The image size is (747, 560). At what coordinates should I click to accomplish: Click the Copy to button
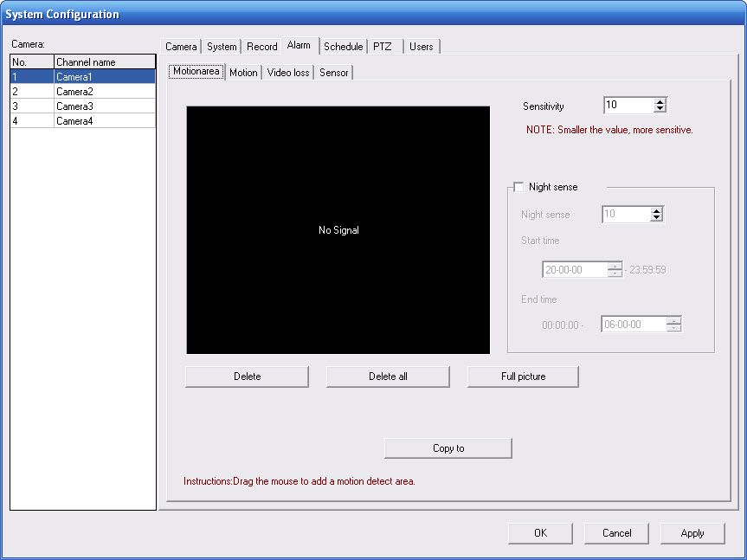tap(448, 448)
